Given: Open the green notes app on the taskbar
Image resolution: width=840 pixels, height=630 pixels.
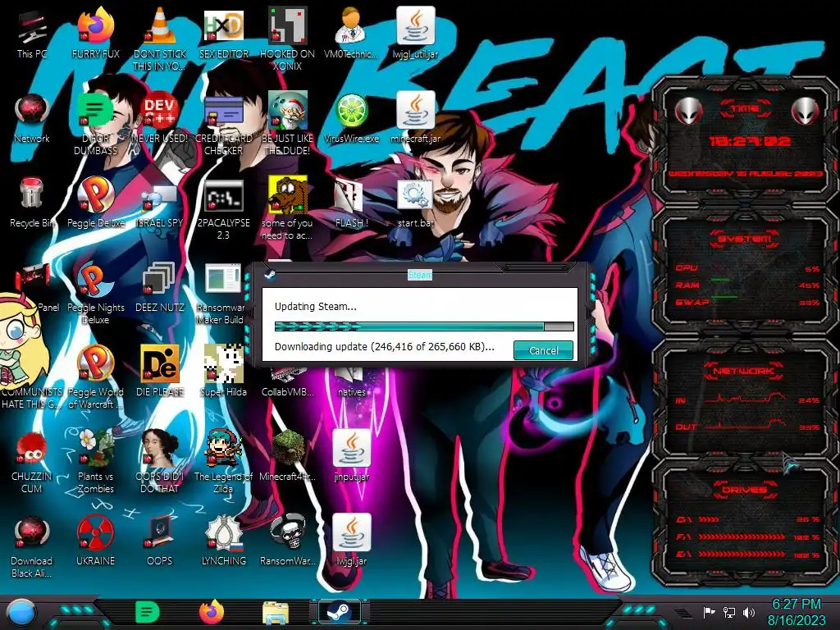Looking at the screenshot, I should pyautogui.click(x=148, y=612).
